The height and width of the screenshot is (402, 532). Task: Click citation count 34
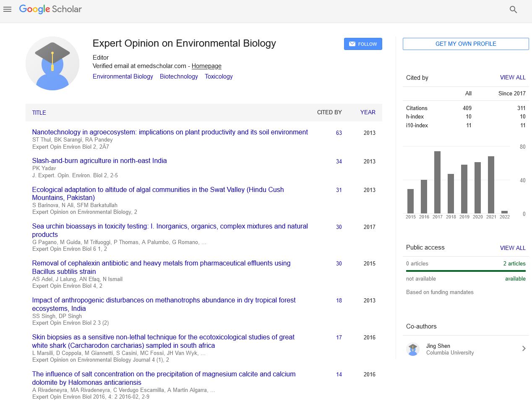click(x=339, y=161)
